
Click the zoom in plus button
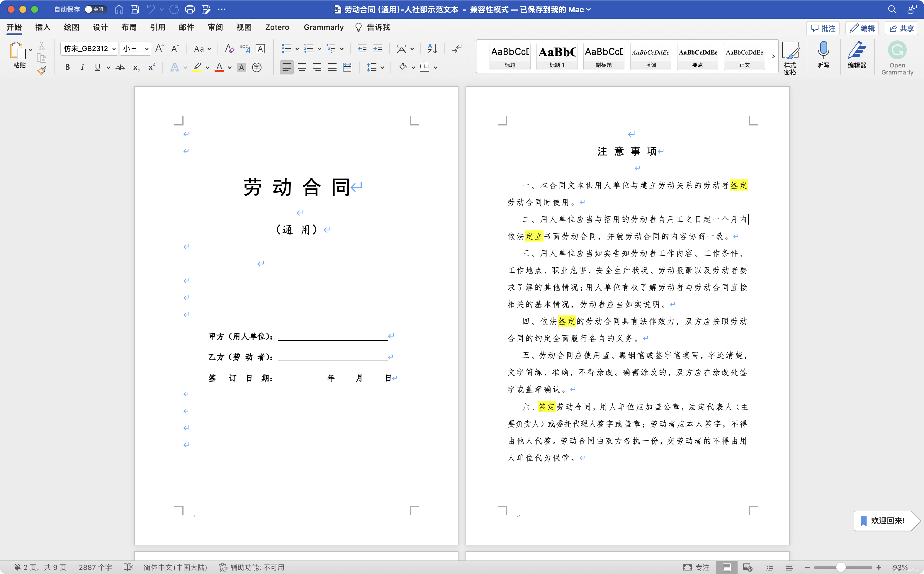pos(879,567)
